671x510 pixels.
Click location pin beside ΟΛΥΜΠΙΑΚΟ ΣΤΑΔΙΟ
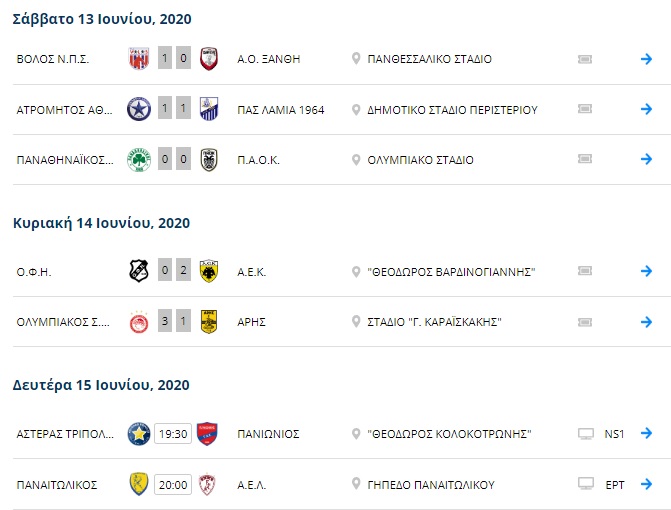click(x=356, y=160)
